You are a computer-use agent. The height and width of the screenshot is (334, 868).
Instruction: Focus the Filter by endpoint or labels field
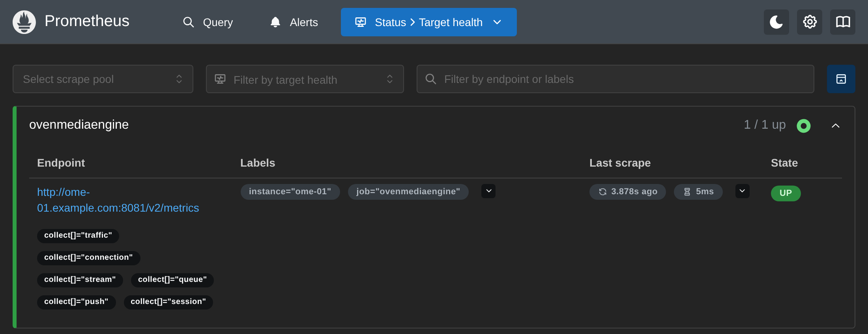615,79
